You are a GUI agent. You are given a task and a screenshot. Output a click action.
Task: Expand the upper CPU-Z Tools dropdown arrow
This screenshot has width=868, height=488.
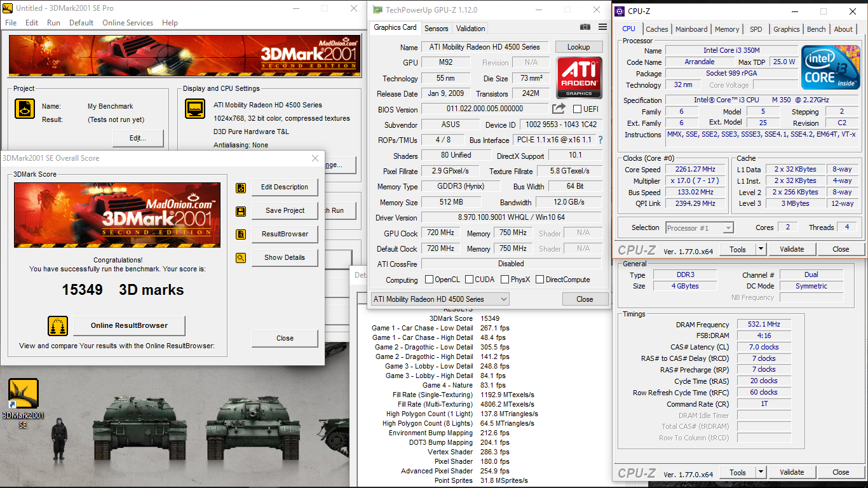(x=761, y=249)
